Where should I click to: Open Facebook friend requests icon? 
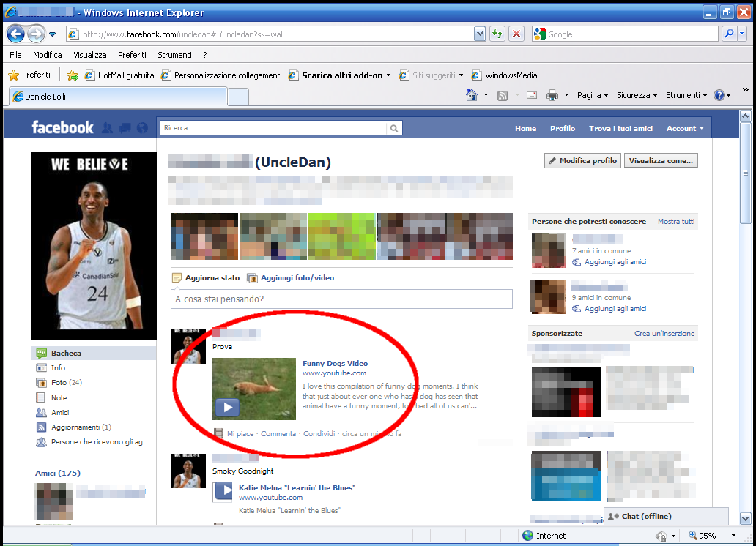click(x=107, y=127)
